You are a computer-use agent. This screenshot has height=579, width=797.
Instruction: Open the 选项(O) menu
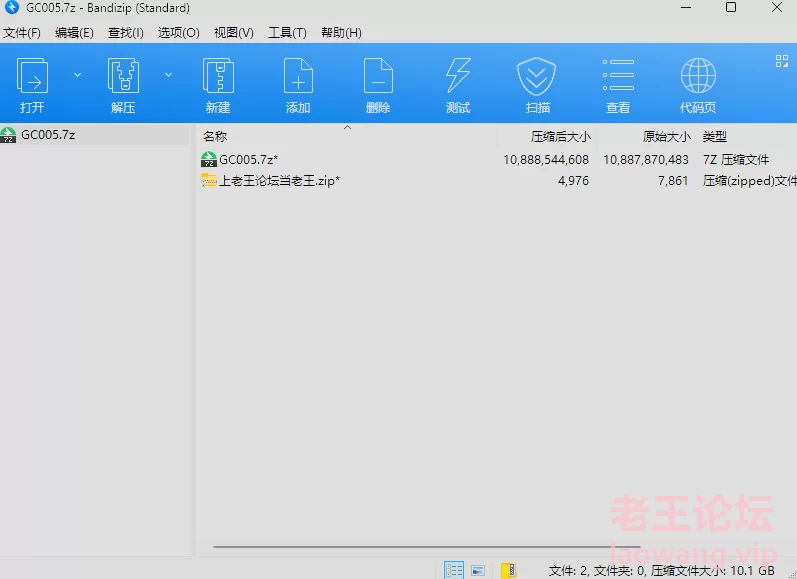178,33
